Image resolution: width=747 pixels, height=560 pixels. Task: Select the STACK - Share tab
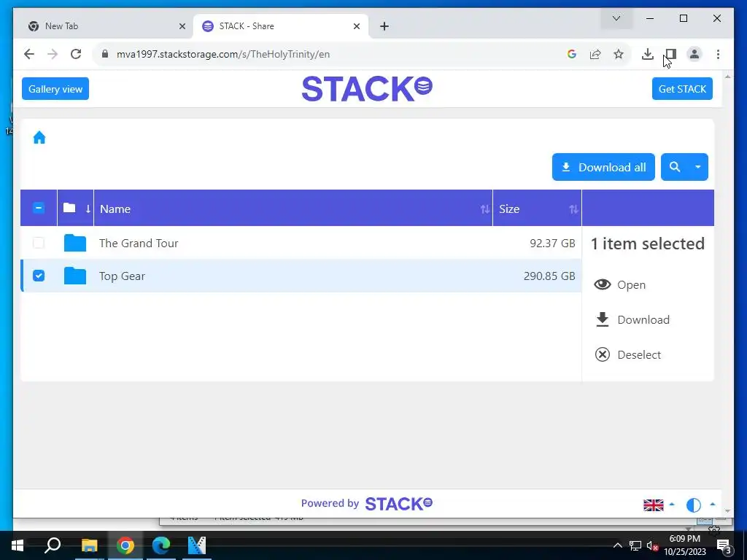point(281,26)
